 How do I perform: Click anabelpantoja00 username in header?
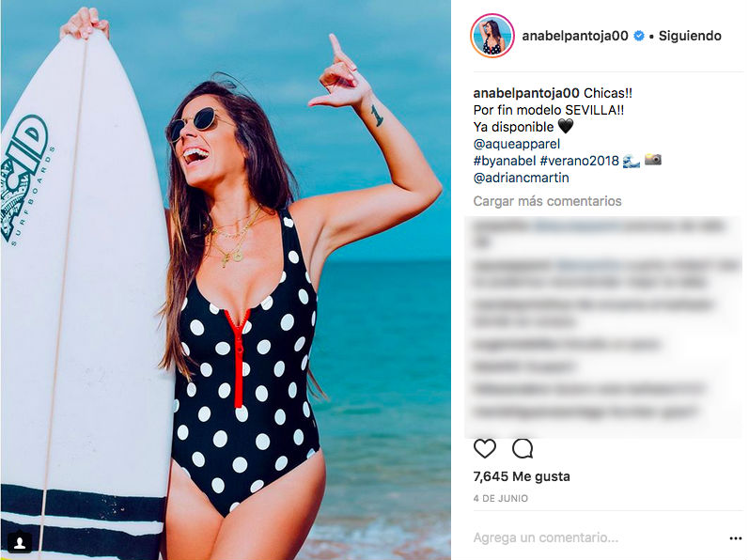tap(575, 36)
